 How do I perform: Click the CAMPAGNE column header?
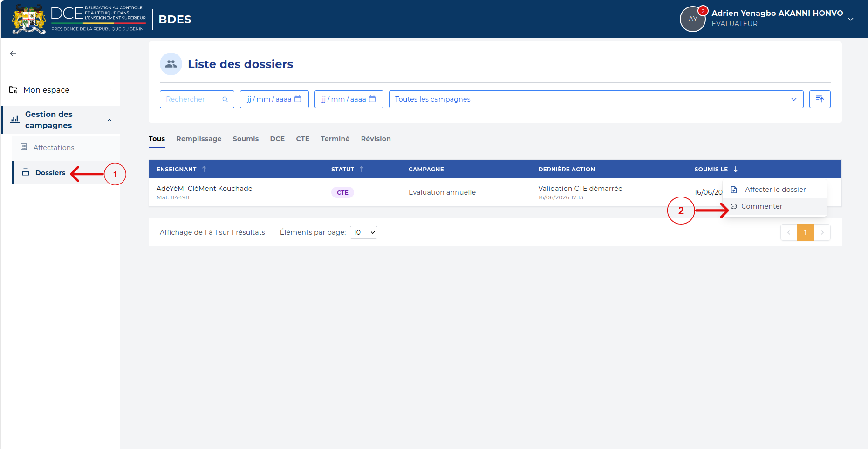pyautogui.click(x=426, y=169)
